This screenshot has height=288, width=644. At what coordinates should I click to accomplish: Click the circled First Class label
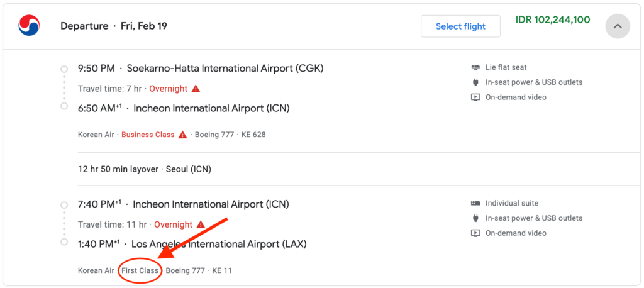140,270
